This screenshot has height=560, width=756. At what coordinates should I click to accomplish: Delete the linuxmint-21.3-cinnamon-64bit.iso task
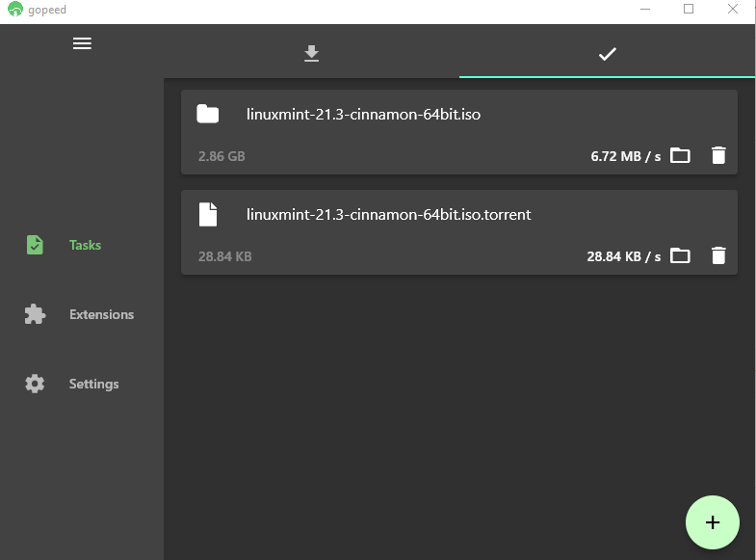718,155
